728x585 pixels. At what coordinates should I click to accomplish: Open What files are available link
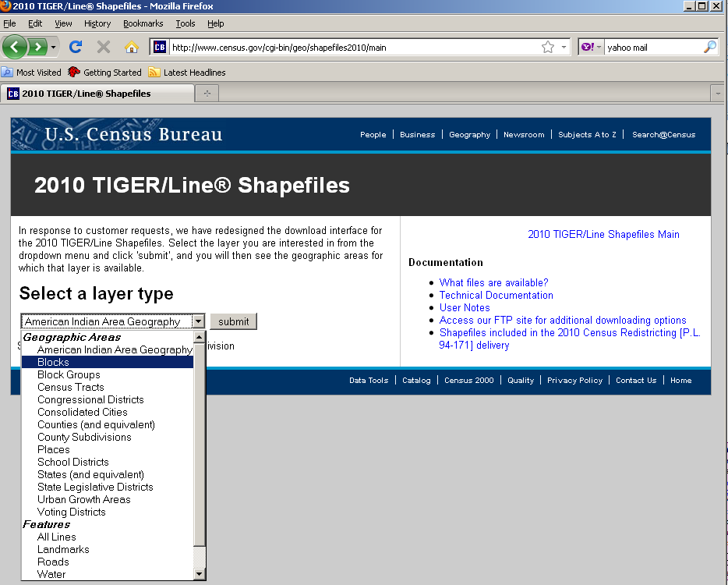[x=493, y=282]
